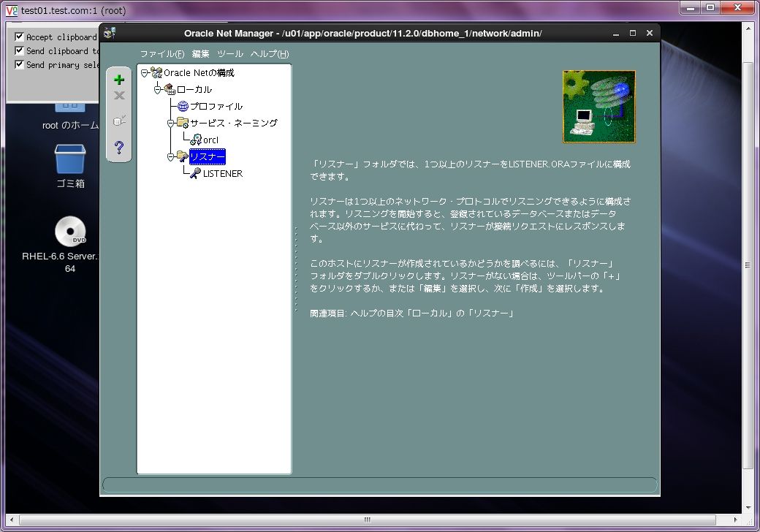Click the vertical scrollbar of VNC window

pyautogui.click(x=748, y=265)
